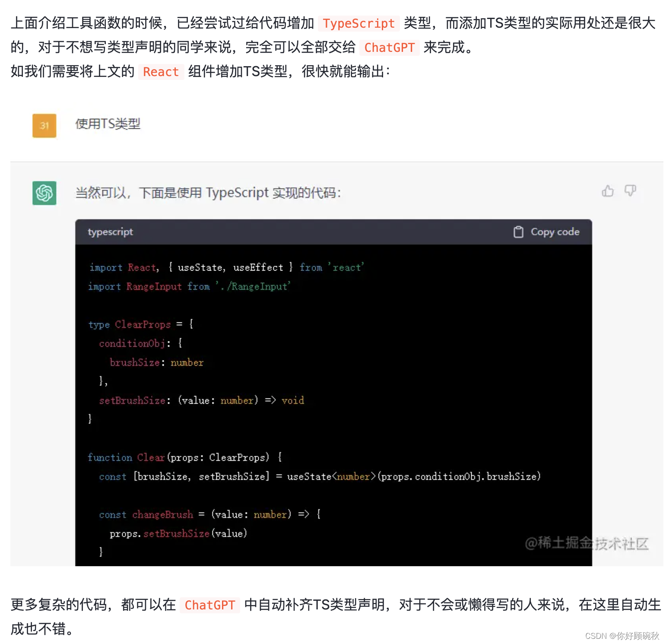
Task: Click the reply text "当然可以，下面是使用 TypeScript 实现的代码:"
Action: point(208,193)
